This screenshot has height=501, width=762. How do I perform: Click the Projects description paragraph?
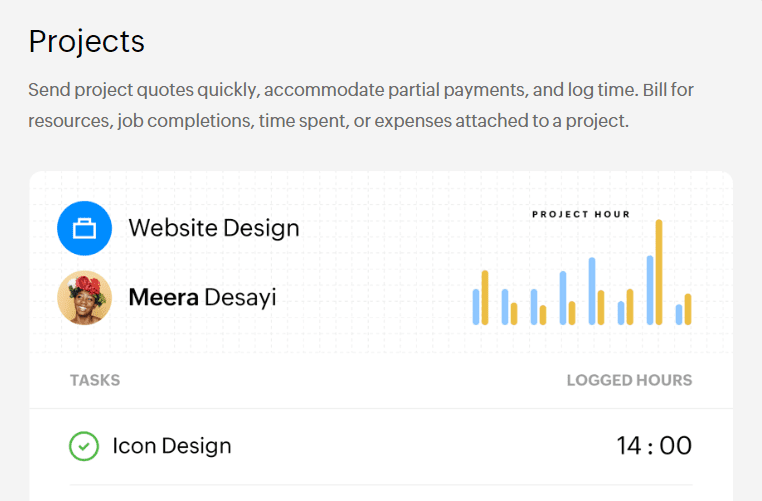tap(361, 105)
